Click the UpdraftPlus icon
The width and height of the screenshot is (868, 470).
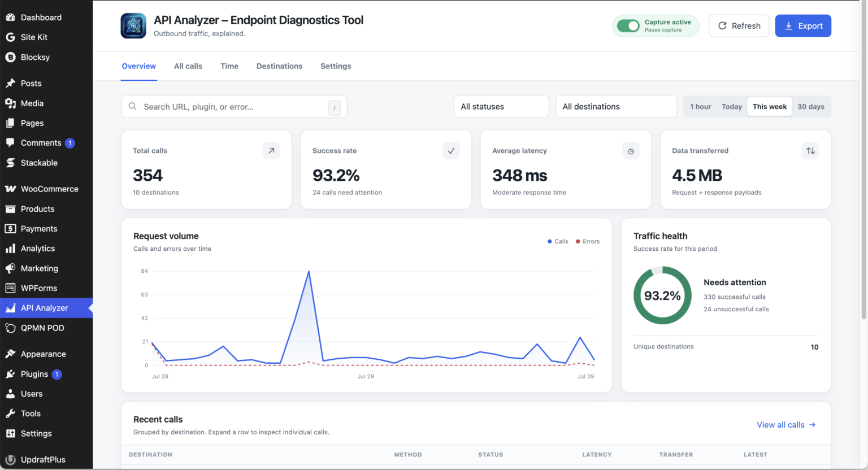[x=10, y=459]
